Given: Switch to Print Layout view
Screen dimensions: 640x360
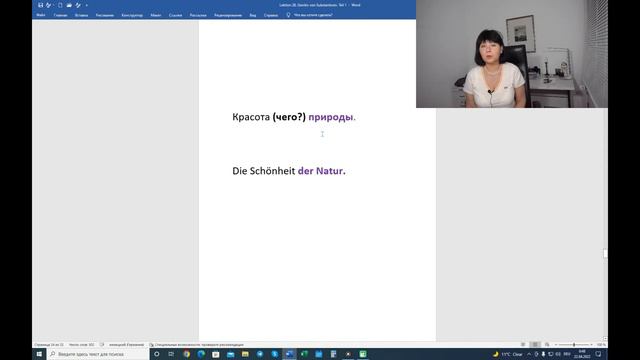Looking at the screenshot, I should [x=535, y=345].
